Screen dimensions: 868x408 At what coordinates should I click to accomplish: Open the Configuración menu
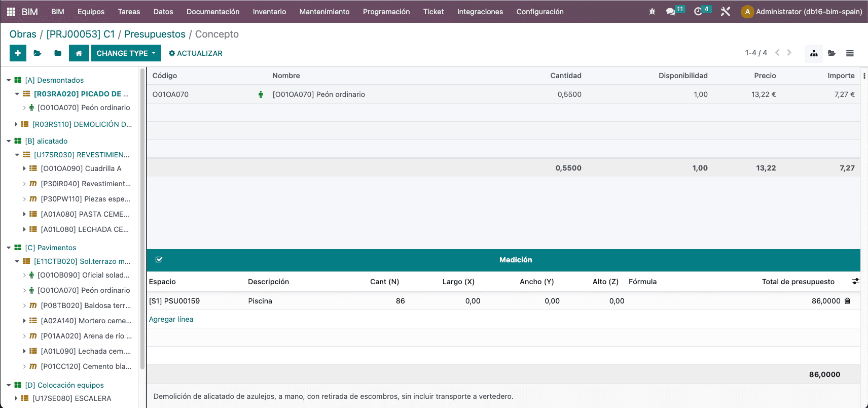coord(540,12)
